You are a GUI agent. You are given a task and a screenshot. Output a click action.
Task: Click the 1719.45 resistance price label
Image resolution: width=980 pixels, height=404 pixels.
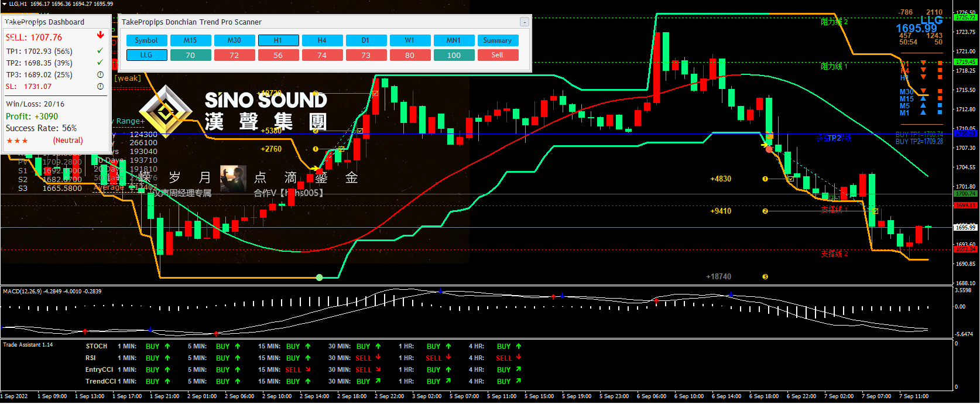click(x=966, y=61)
